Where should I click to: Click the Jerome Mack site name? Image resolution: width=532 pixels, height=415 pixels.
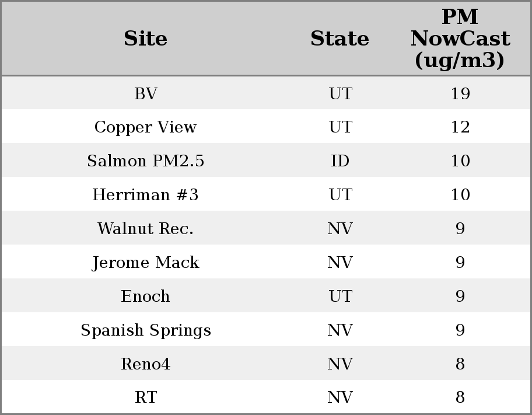[146, 263]
